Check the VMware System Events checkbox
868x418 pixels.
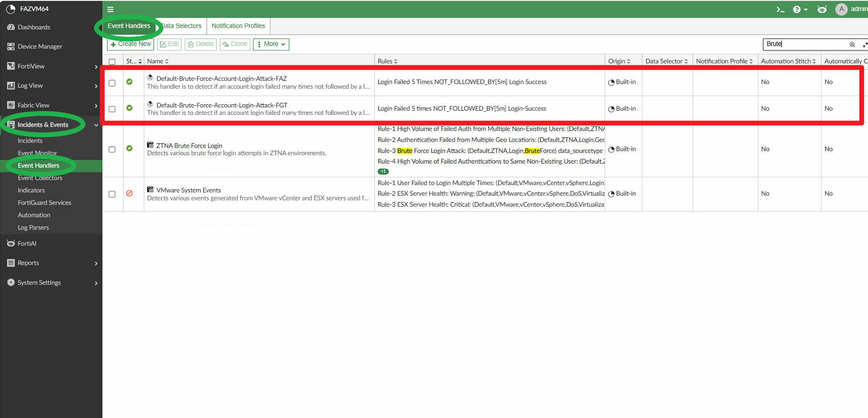(x=112, y=194)
